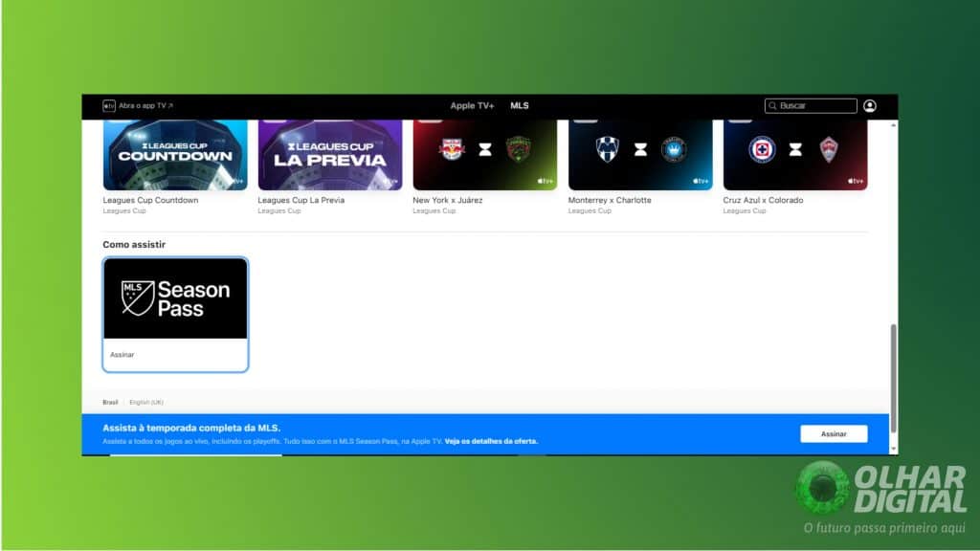
Task: Select the MLS Season Pass logo card
Action: (x=175, y=298)
